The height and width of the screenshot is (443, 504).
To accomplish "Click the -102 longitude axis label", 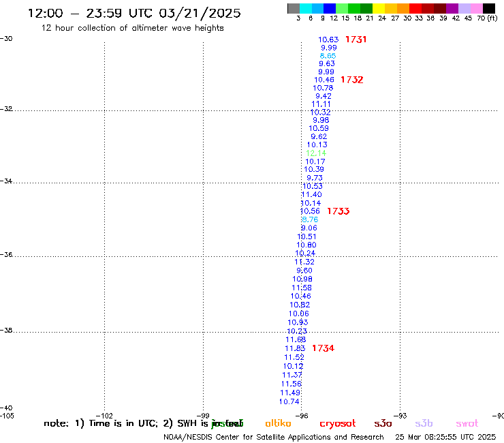I will (105, 415).
